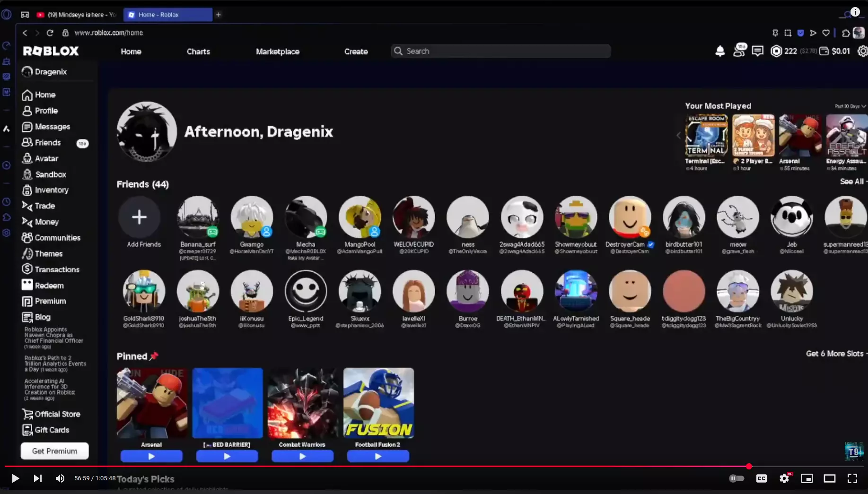Open Profile in the left sidebar
The width and height of the screenshot is (868, 494).
[40, 111]
